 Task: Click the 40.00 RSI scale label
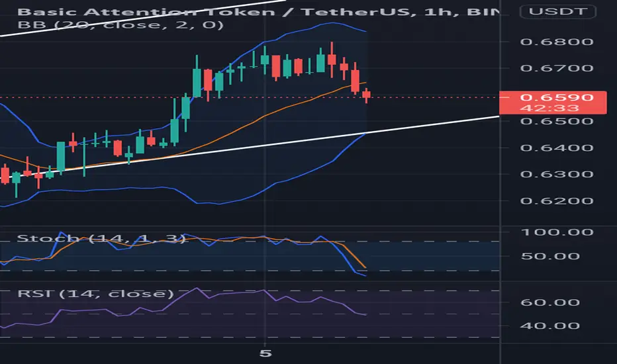(x=550, y=326)
